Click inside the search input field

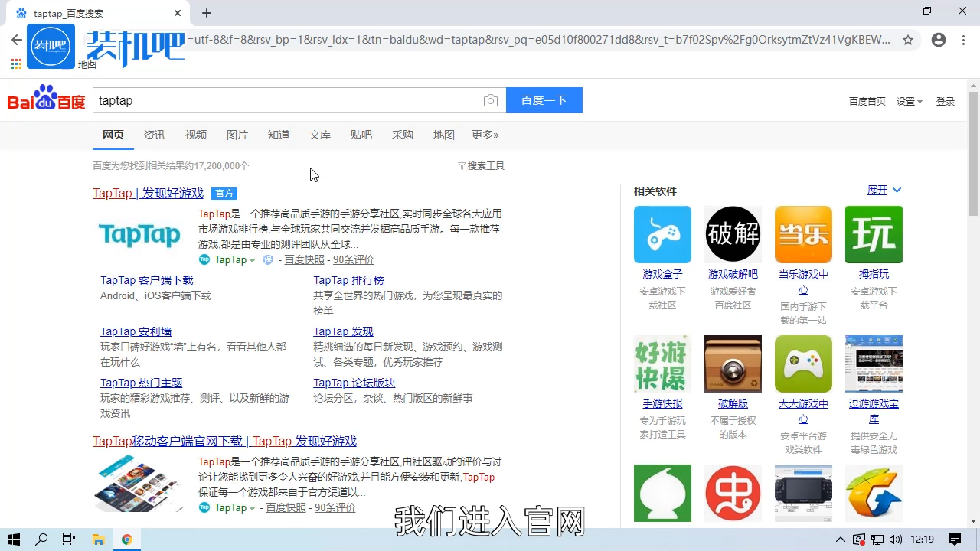291,100
